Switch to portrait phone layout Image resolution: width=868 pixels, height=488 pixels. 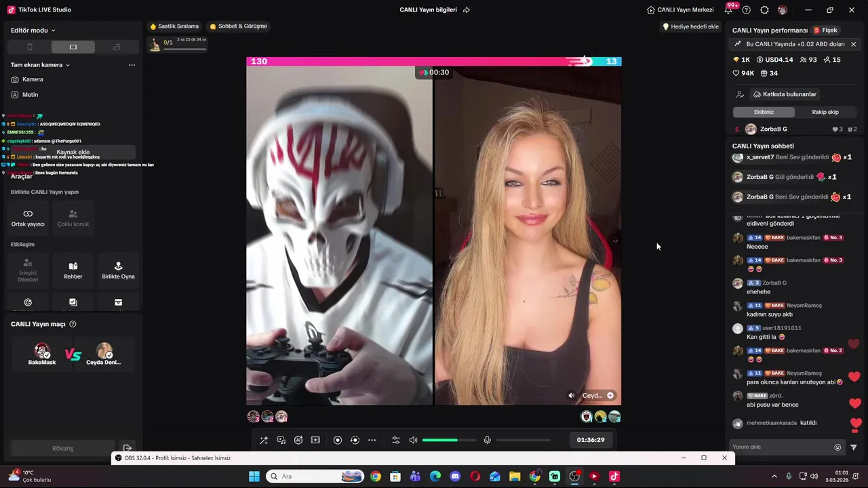[x=29, y=47]
